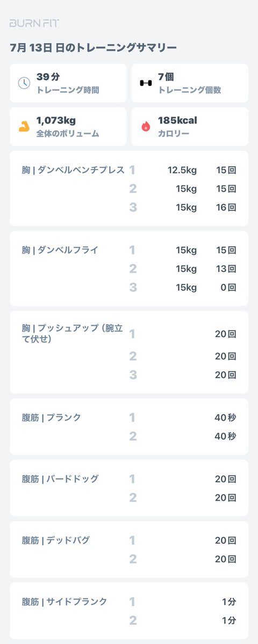The image size is (258, 644).
Task: Select the 7個 training count card
Action: pyautogui.click(x=190, y=83)
